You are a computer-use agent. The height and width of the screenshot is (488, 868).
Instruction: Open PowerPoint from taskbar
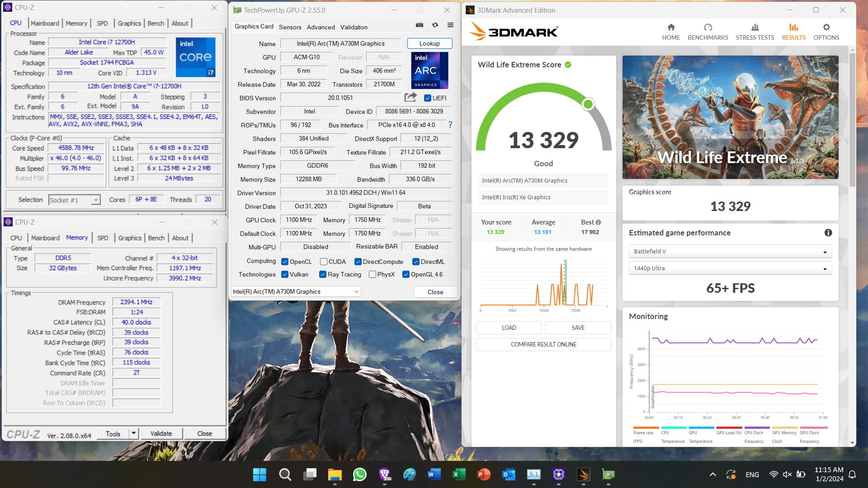pyautogui.click(x=484, y=474)
